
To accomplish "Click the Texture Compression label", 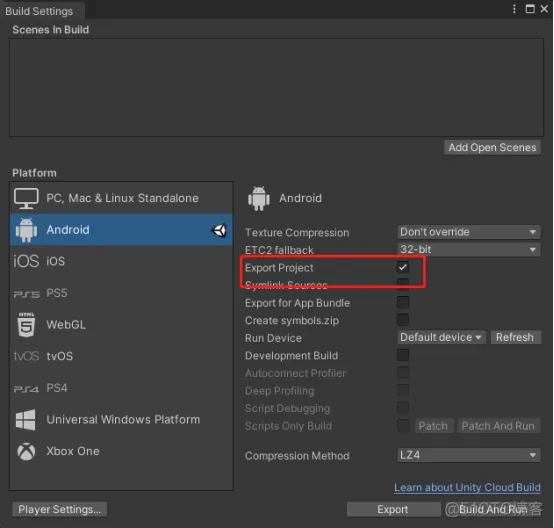I will point(297,233).
